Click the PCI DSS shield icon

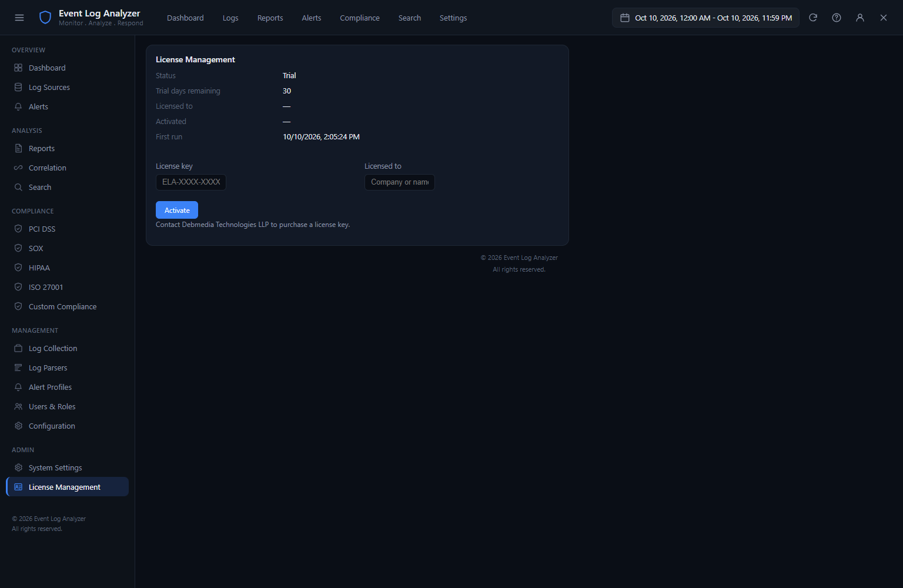[x=18, y=229]
